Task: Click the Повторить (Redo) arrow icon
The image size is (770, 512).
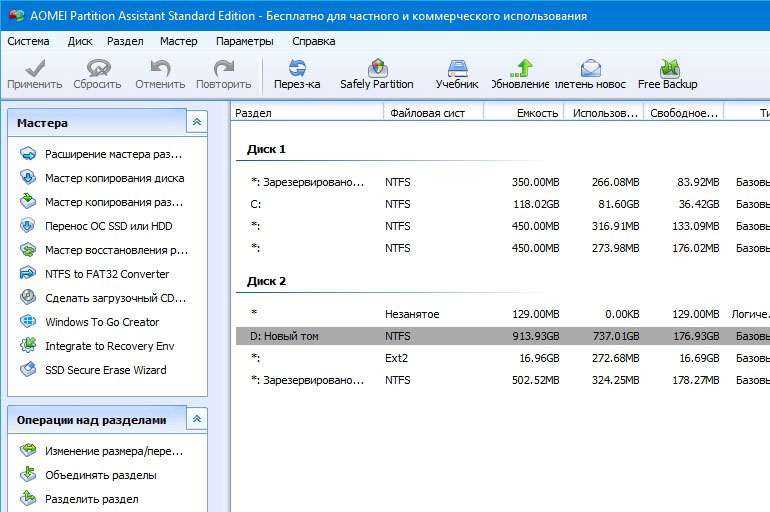Action: [224, 68]
